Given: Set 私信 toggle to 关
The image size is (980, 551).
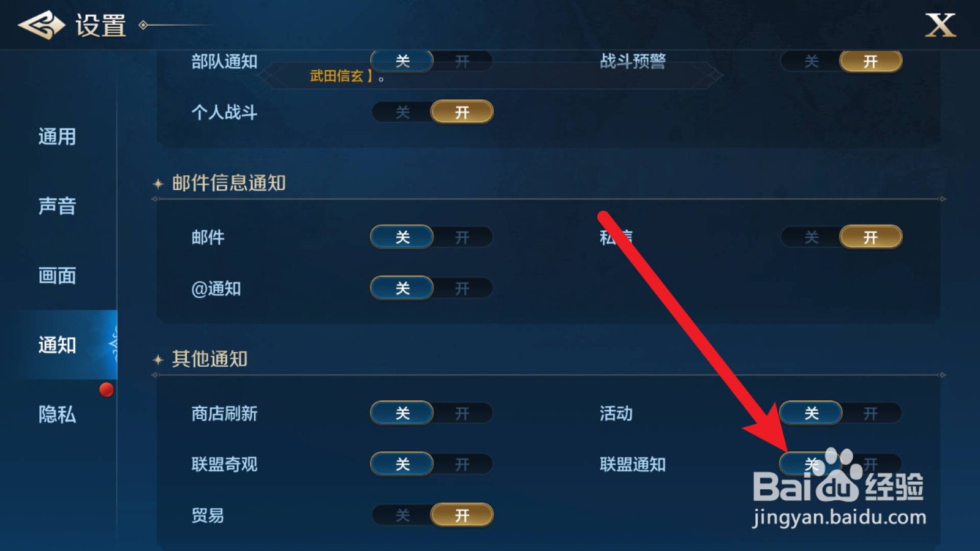Looking at the screenshot, I should tap(811, 237).
